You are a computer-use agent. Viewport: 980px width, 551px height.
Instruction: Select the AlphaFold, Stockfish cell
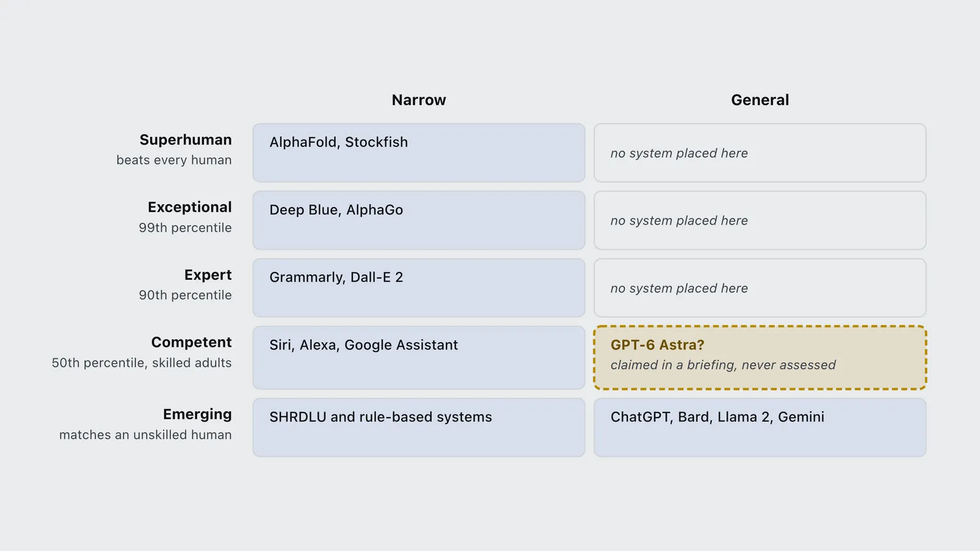(x=419, y=153)
